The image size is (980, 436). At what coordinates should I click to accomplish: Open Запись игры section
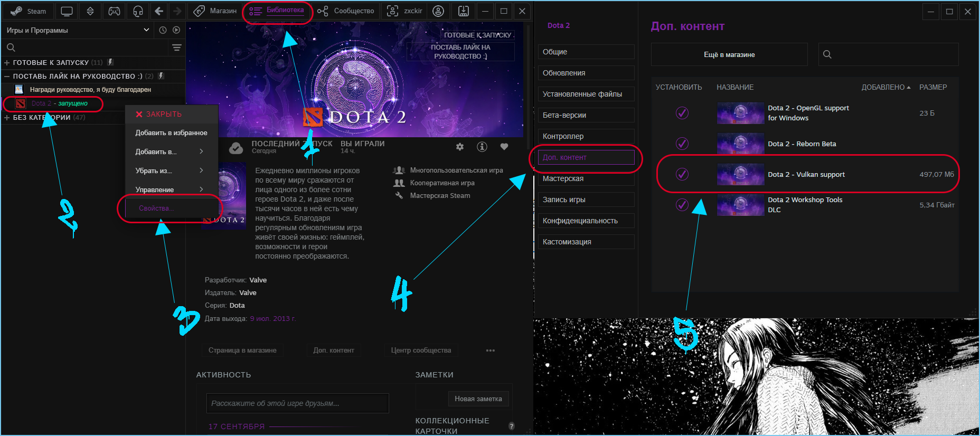point(586,200)
